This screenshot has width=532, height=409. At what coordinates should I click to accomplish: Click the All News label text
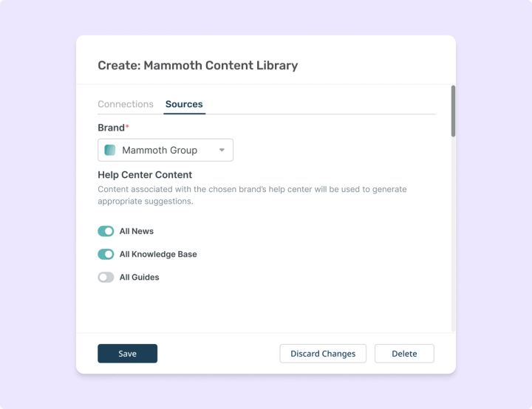pyautogui.click(x=137, y=231)
